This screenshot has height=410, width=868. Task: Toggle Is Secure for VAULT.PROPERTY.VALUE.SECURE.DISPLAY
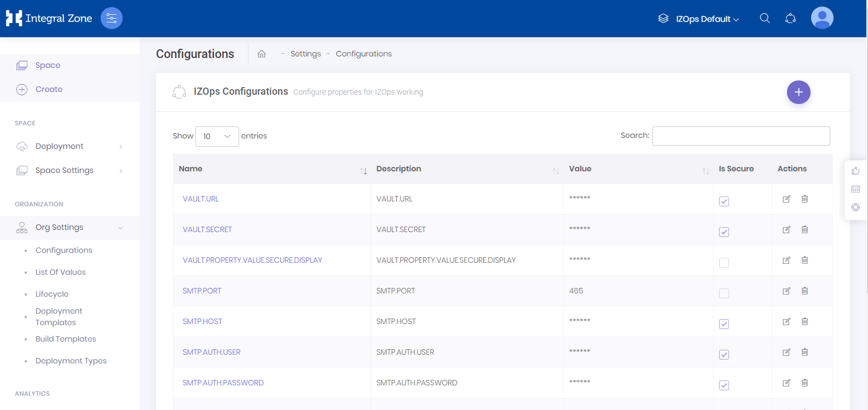pos(724,263)
